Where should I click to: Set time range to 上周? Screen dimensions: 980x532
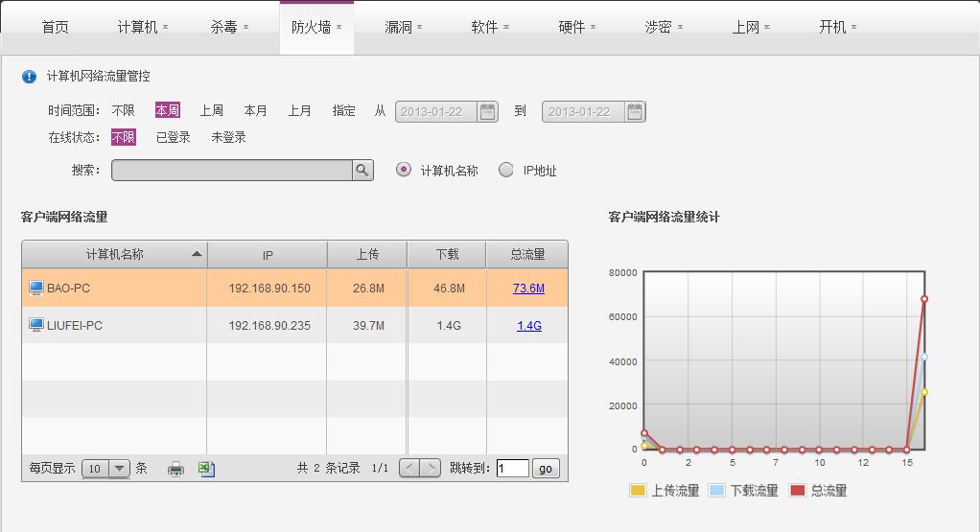pos(211,110)
